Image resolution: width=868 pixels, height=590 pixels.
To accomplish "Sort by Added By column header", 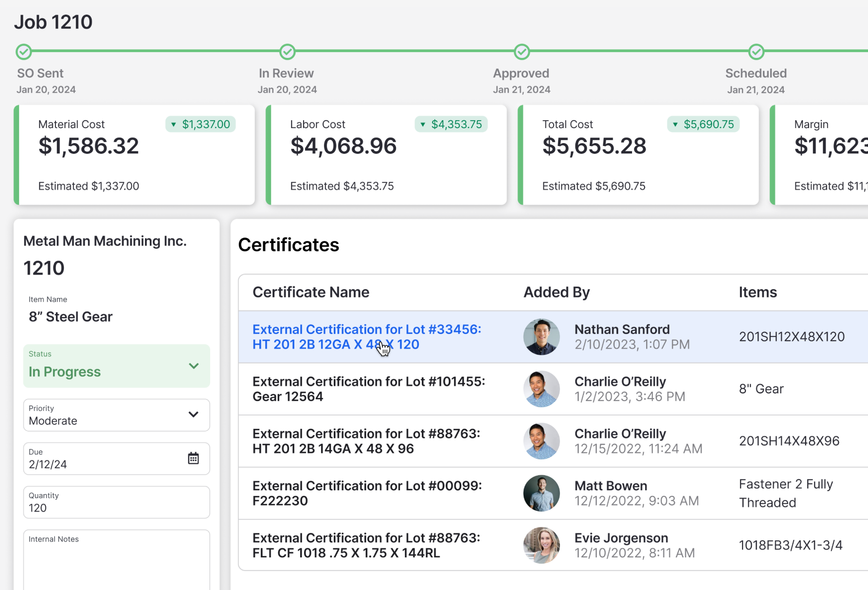I will tap(557, 292).
